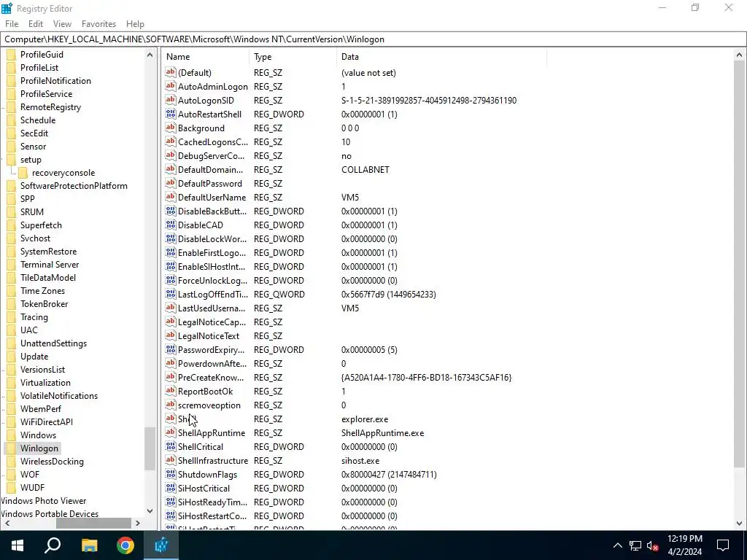Click the values pane scroll up arrow
The height and width of the screenshot is (560, 747).
(740, 55)
